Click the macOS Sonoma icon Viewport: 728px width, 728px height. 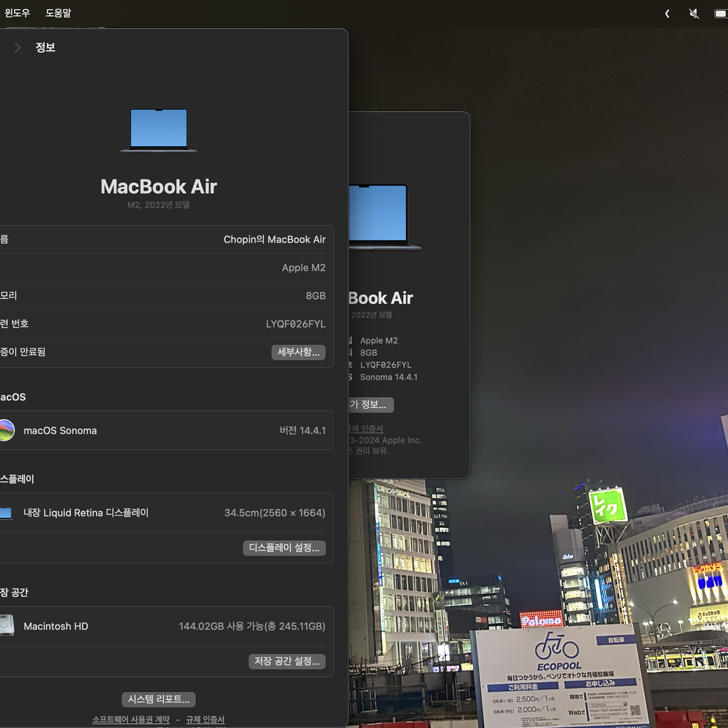(6, 430)
